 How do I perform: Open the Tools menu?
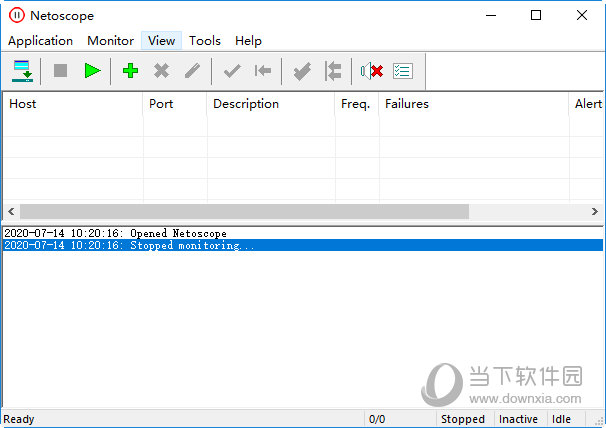(x=204, y=41)
